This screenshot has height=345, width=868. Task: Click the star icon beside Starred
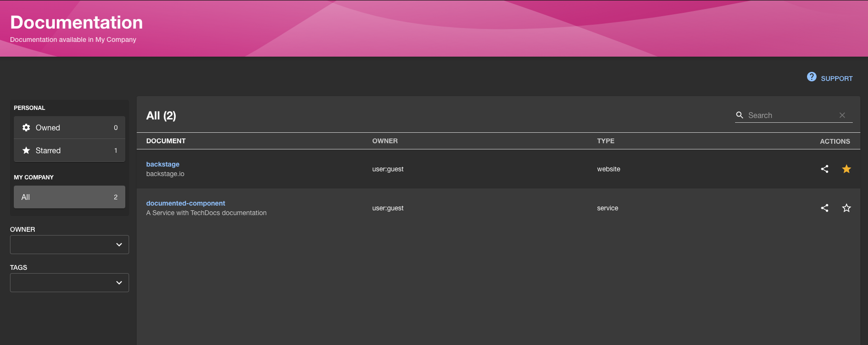pyautogui.click(x=26, y=150)
